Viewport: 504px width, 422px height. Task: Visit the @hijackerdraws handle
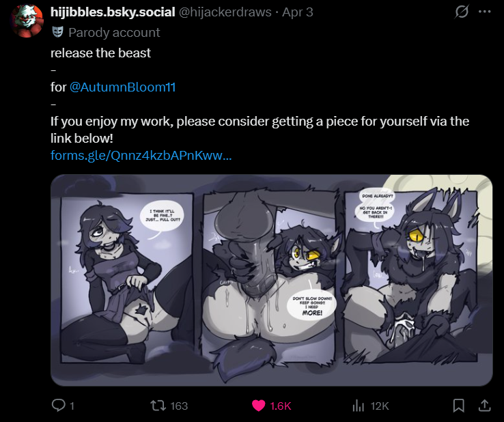coord(225,12)
